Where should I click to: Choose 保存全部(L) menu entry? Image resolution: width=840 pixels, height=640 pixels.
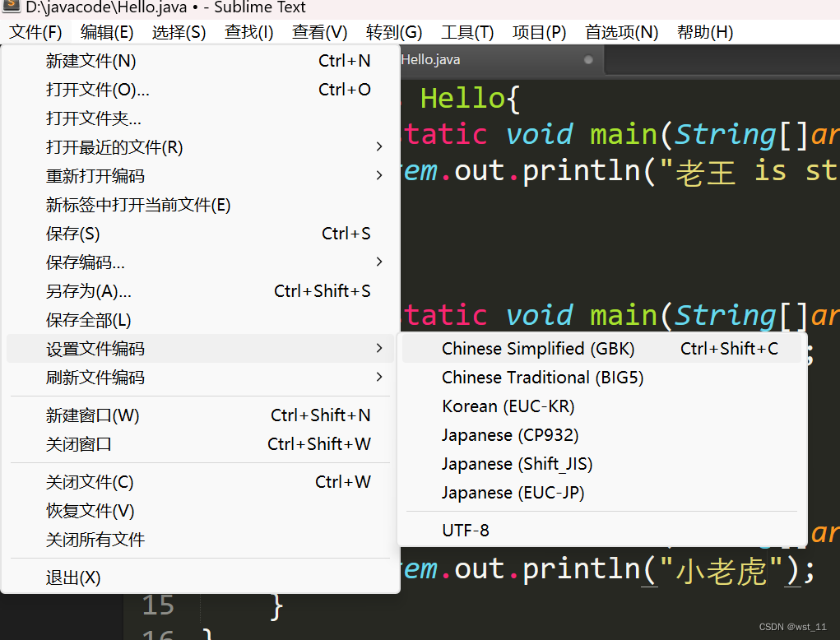[x=201, y=320]
